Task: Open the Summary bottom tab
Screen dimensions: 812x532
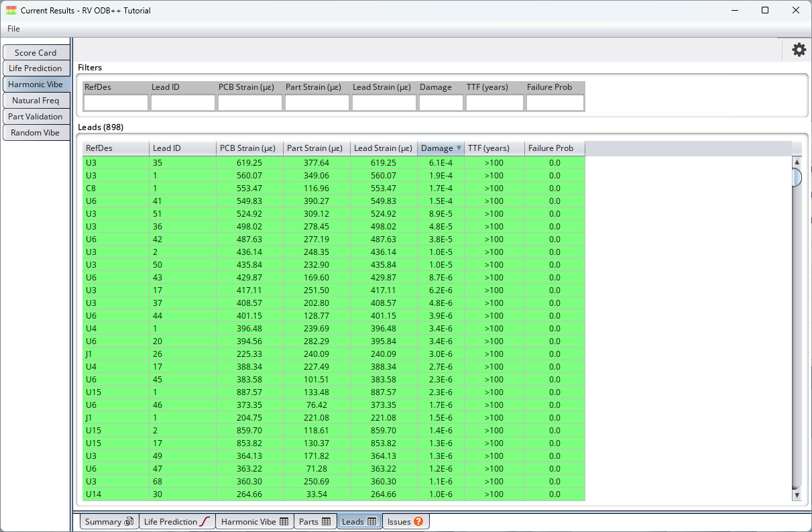Action: click(x=109, y=521)
